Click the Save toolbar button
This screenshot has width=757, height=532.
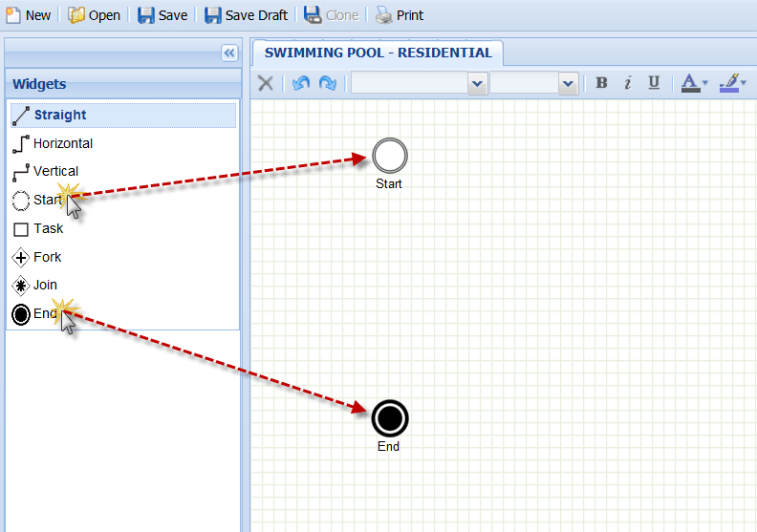pyautogui.click(x=162, y=15)
